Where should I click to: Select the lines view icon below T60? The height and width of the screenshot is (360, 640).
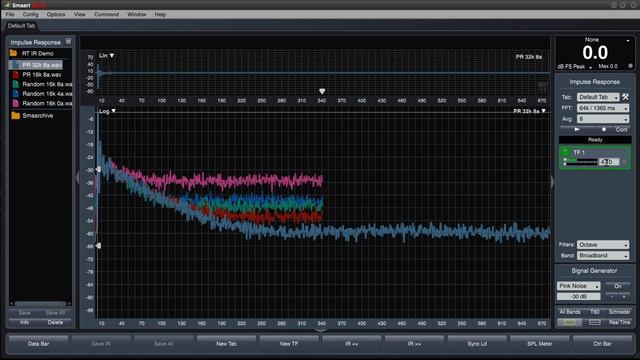(595, 322)
